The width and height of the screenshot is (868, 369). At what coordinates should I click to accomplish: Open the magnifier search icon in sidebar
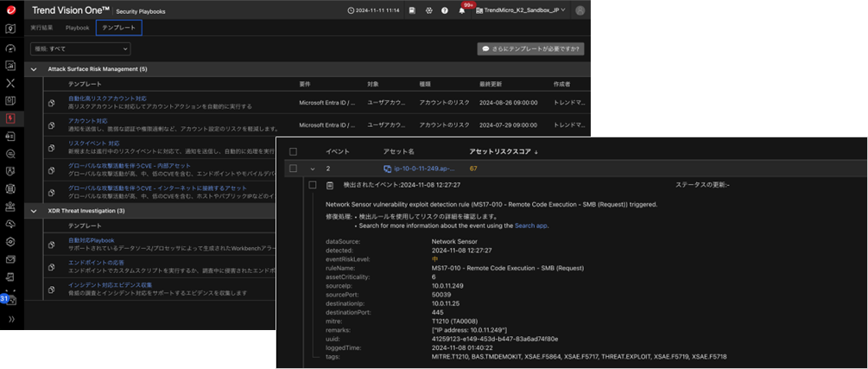click(x=10, y=154)
